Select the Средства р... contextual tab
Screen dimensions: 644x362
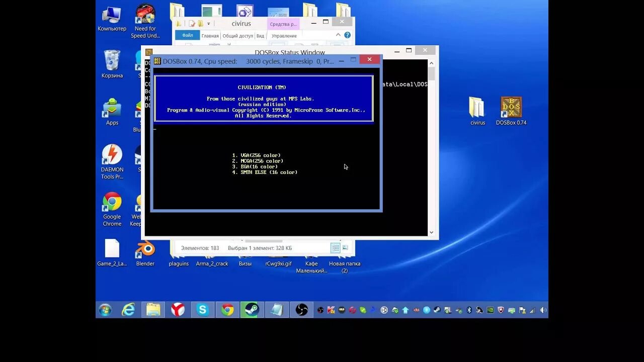[x=283, y=24]
